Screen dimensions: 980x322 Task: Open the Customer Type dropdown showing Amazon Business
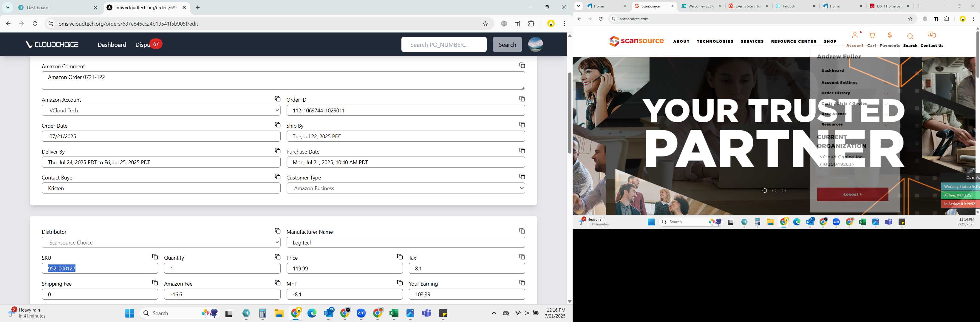[406, 188]
